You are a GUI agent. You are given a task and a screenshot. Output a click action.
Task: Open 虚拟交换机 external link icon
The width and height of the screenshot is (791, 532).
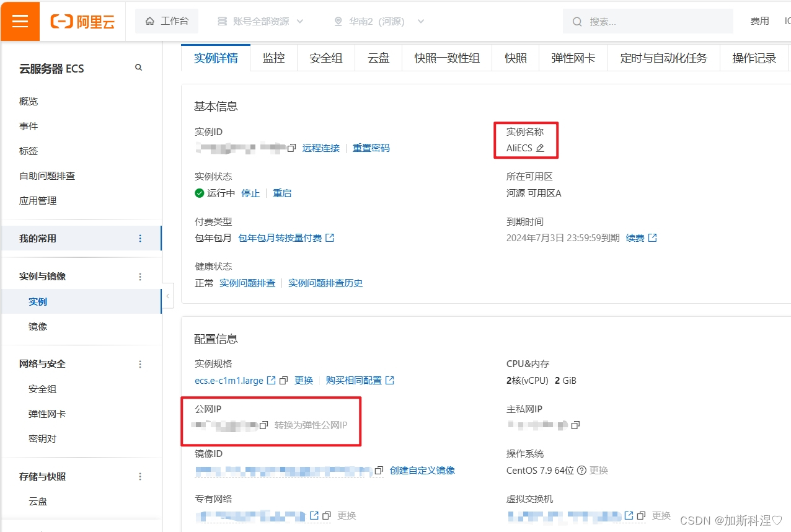[629, 515]
